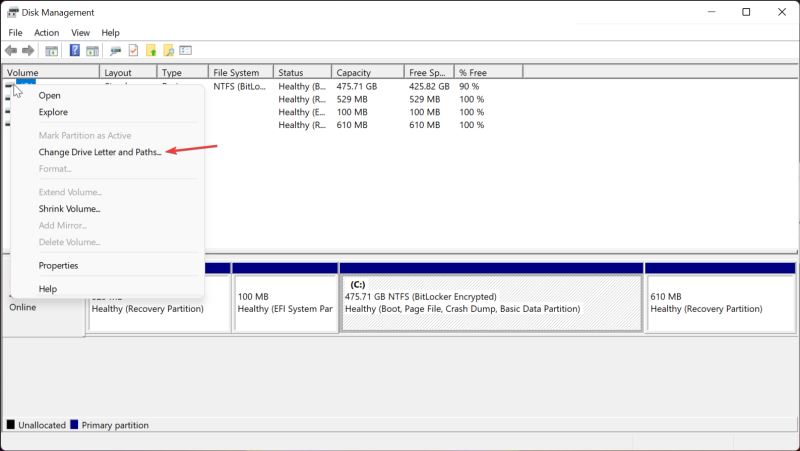Select the 100 MB EFI System Partition block
The image size is (800, 451).
285,303
